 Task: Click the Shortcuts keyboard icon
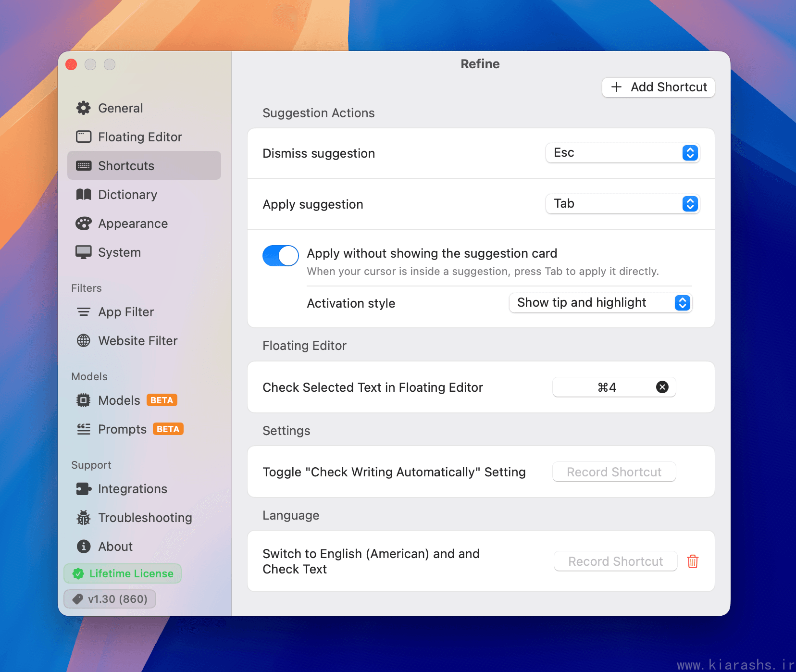(84, 166)
